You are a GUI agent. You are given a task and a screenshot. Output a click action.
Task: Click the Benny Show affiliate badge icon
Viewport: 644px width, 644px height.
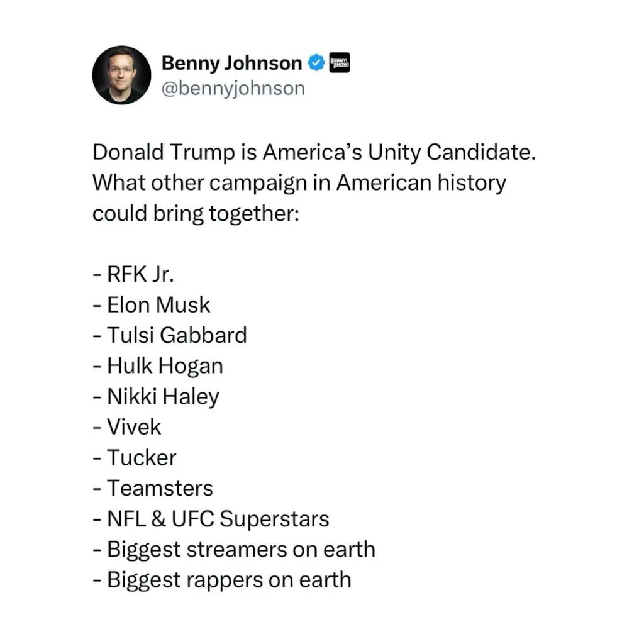point(339,62)
